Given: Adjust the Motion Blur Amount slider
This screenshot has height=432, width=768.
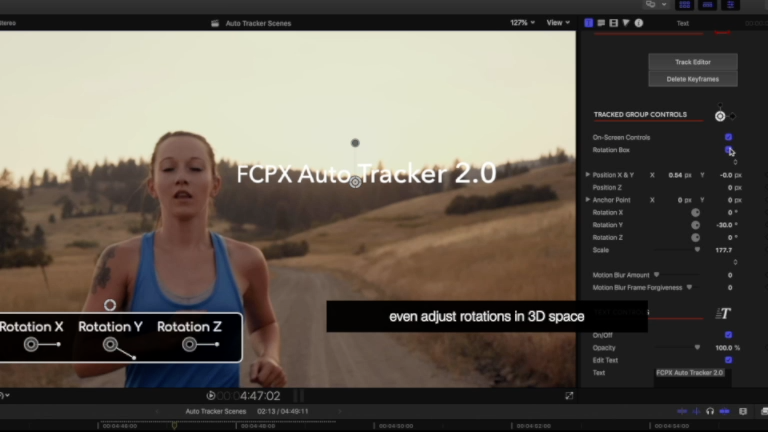Looking at the screenshot, I should (656, 275).
